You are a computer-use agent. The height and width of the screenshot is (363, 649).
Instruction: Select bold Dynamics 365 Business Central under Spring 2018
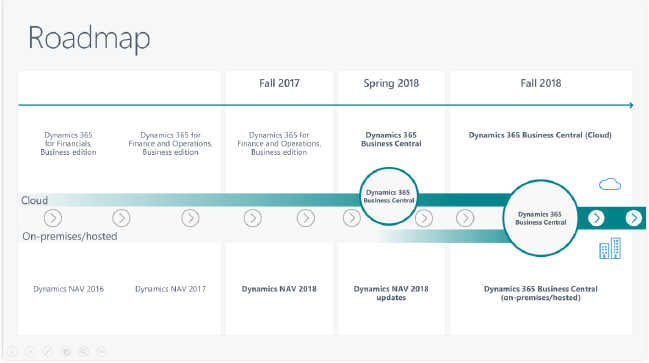pos(391,139)
